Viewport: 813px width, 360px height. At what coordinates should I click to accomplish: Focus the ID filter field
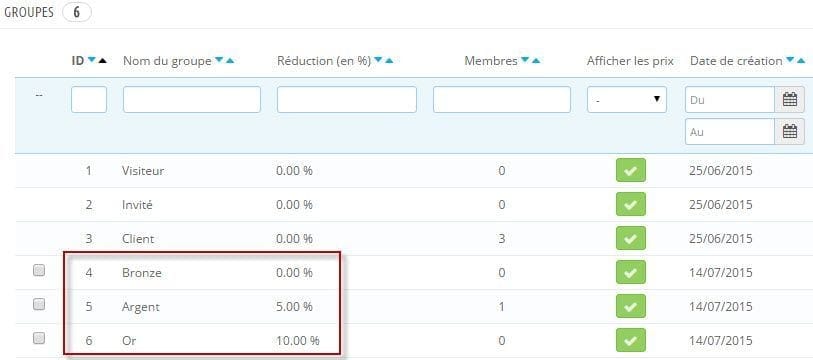click(x=89, y=100)
